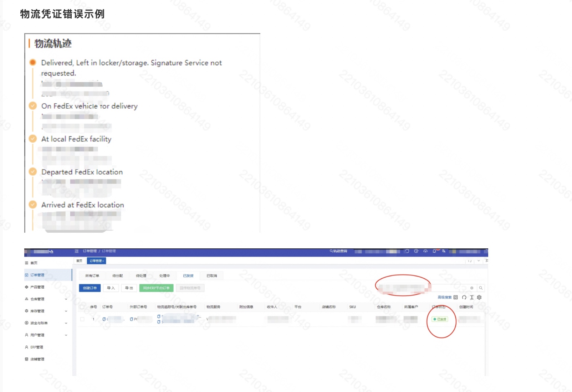The height and width of the screenshot is (392, 572).
Task: Click the 导出 button
Action: (x=129, y=288)
